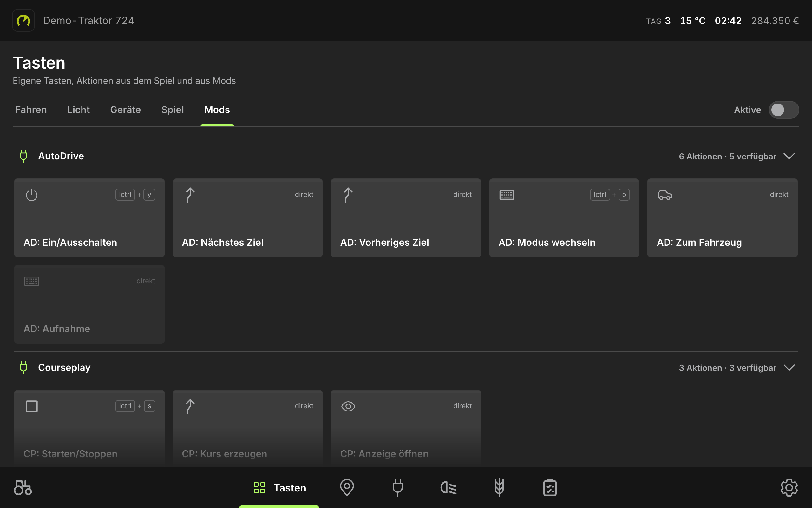Click the square stop icon on CP: Starten/Stoppen

click(x=32, y=406)
